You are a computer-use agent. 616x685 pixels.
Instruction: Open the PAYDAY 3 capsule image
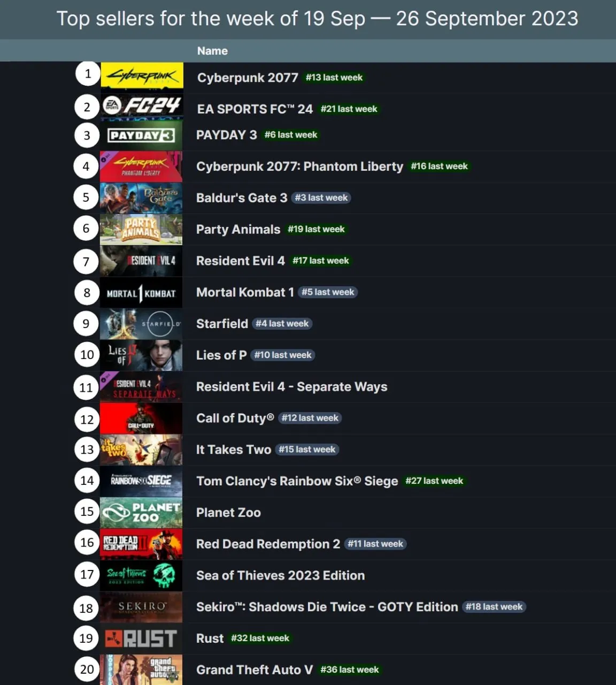click(x=141, y=135)
